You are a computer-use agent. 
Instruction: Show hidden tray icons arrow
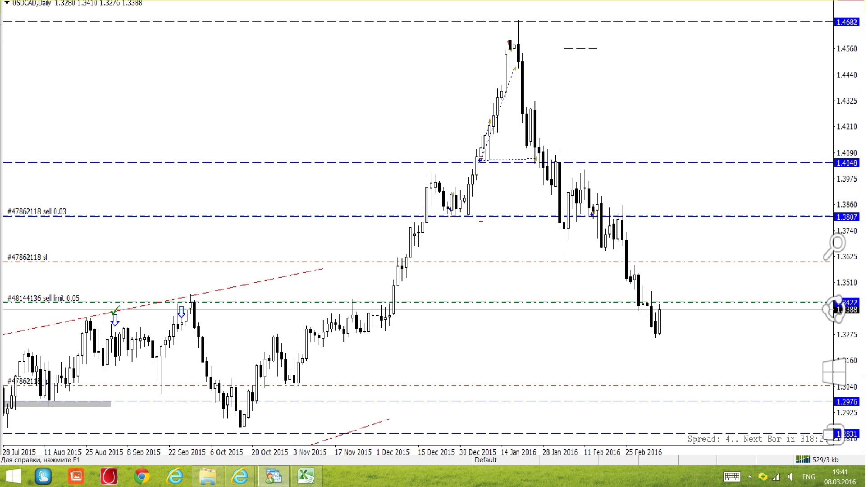(x=749, y=477)
